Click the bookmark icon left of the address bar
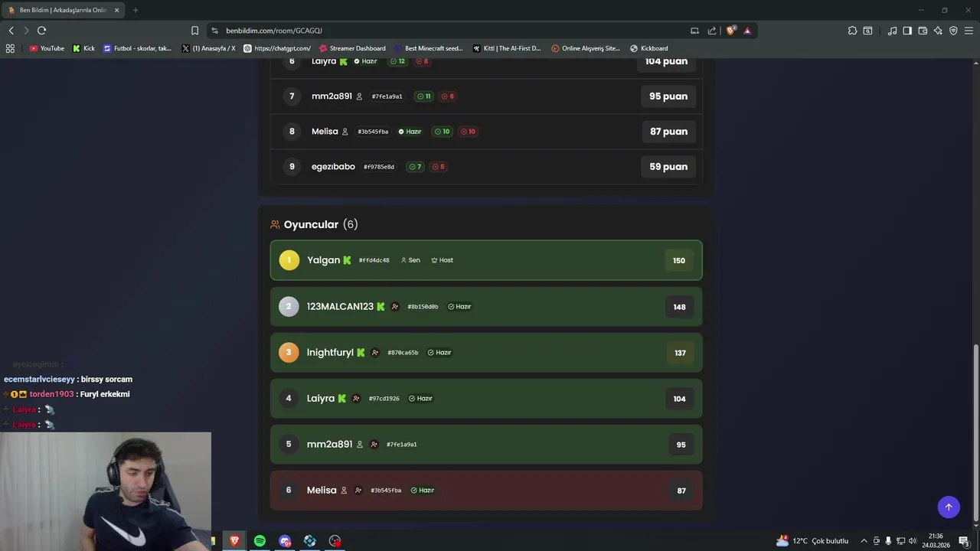The image size is (980, 551). point(194,31)
